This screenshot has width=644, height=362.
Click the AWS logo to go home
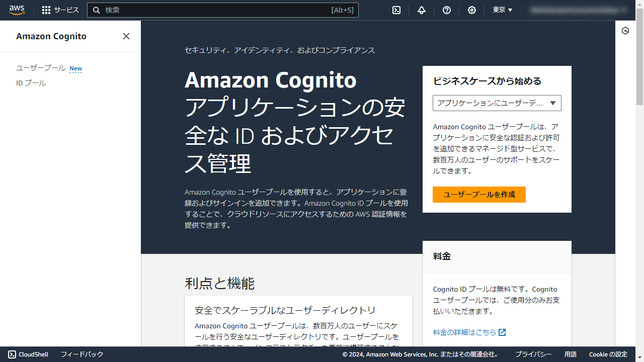click(17, 10)
